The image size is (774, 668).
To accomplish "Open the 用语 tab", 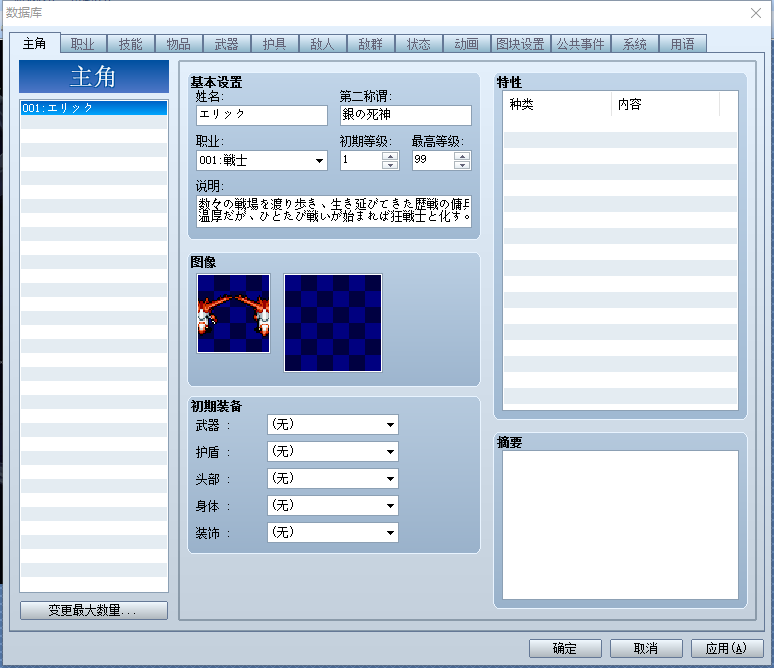I will (683, 44).
